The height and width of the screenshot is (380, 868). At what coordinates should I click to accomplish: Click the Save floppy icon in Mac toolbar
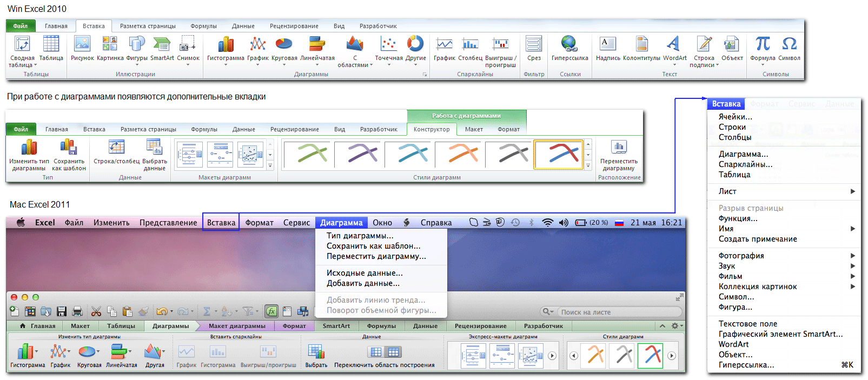pos(62,311)
